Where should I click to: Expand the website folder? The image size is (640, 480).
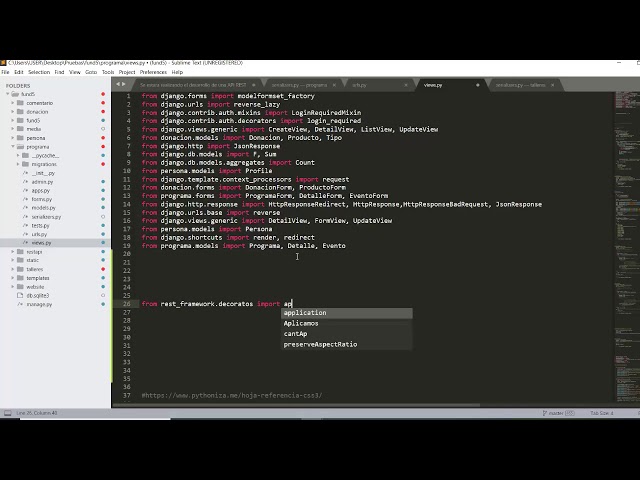(13, 287)
